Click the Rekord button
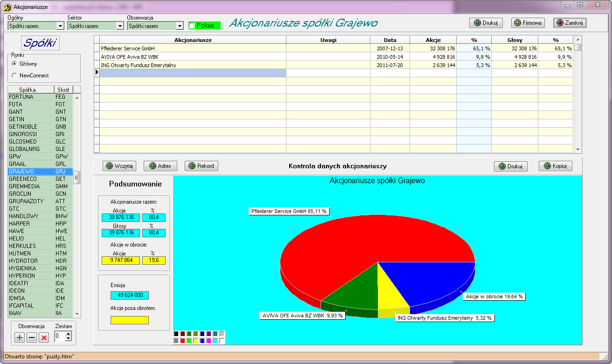Viewport: 612px width, 364px height. tap(202, 166)
